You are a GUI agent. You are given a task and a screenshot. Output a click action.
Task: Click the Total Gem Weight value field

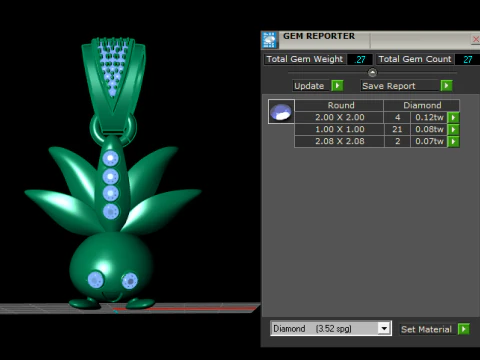click(x=360, y=59)
